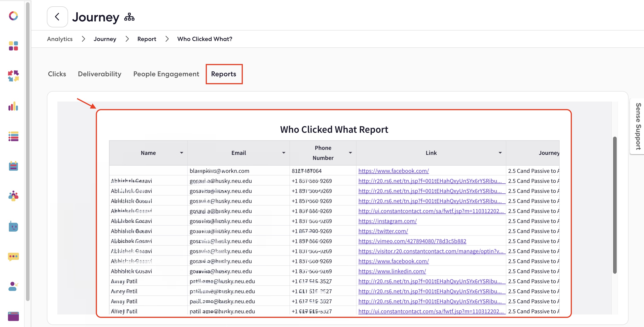Open the person with arrow sidebar icon

[13, 286]
